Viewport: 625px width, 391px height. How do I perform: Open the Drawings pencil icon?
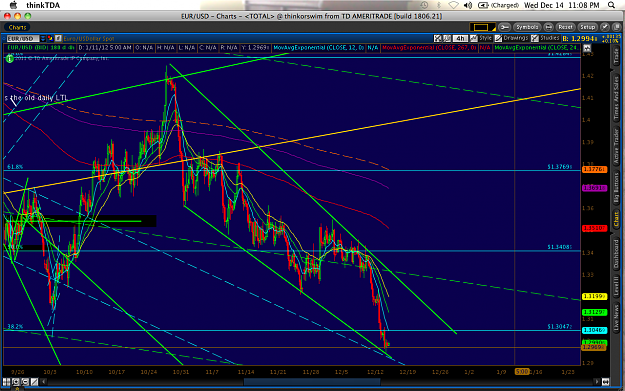click(498, 38)
